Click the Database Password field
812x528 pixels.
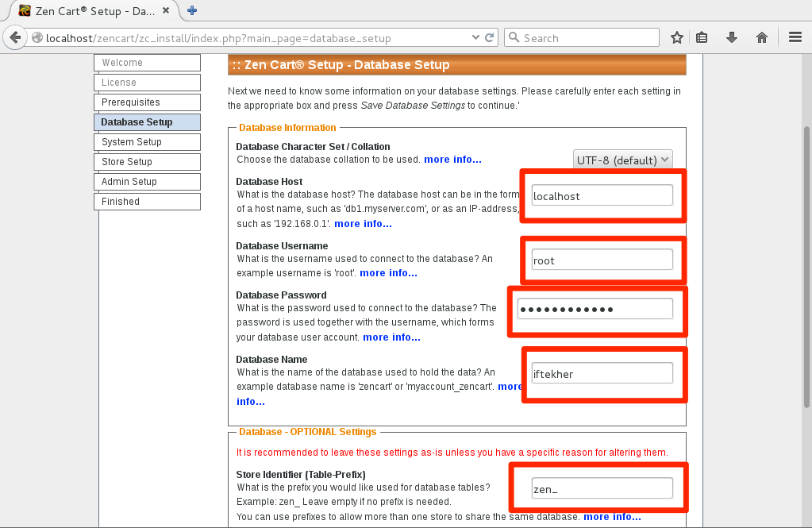click(595, 309)
